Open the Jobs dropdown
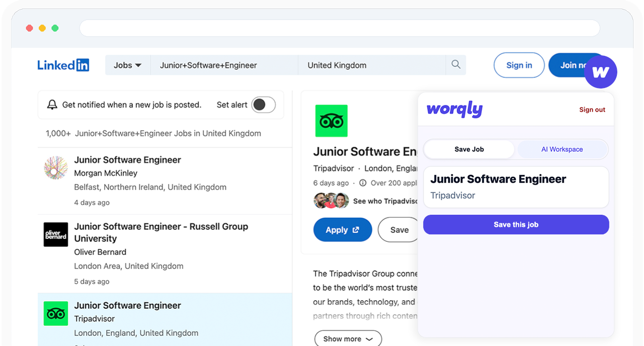 pyautogui.click(x=128, y=65)
